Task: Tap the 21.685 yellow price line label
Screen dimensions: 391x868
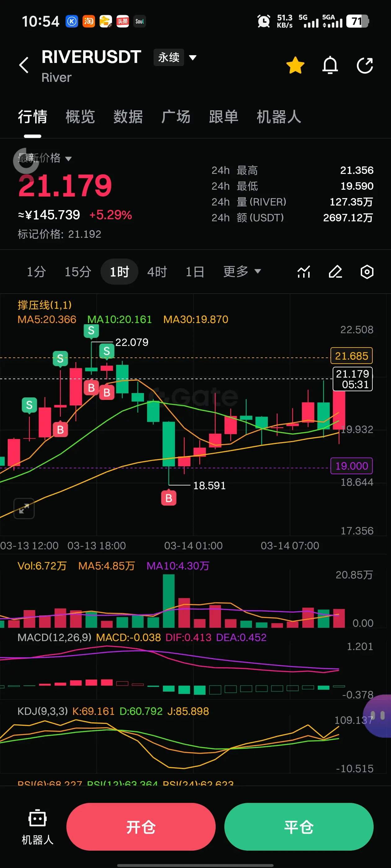Action: click(x=352, y=356)
